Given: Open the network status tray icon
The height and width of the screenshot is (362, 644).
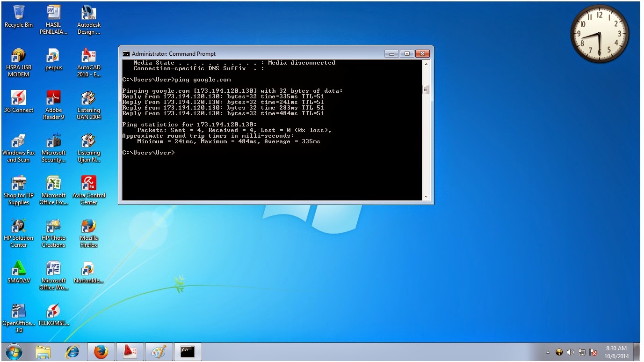Looking at the screenshot, I should [582, 352].
